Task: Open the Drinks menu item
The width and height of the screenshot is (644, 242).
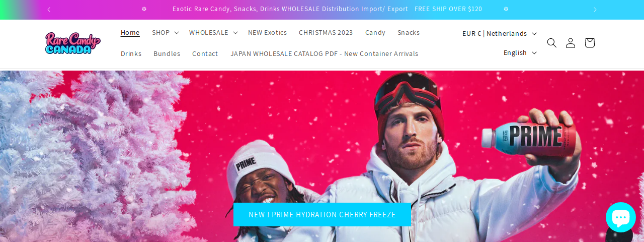Action: tap(131, 53)
